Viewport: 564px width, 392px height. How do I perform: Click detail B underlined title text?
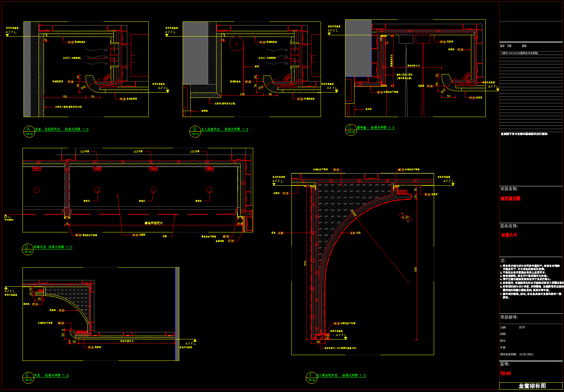[x=224, y=129]
